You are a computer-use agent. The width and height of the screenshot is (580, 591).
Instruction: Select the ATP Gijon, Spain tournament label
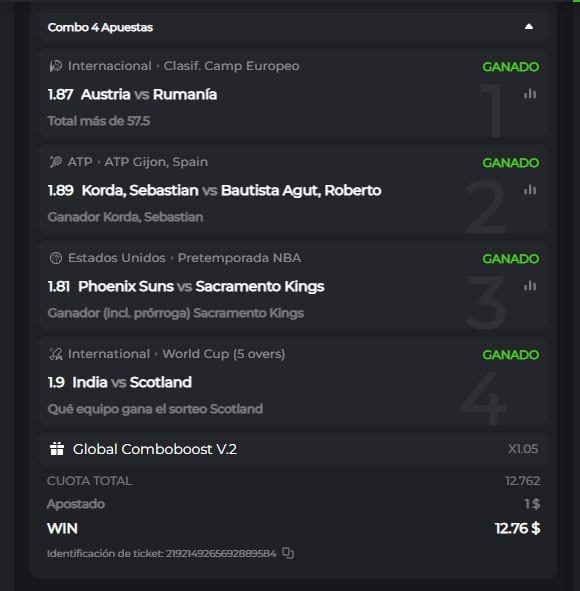click(156, 162)
